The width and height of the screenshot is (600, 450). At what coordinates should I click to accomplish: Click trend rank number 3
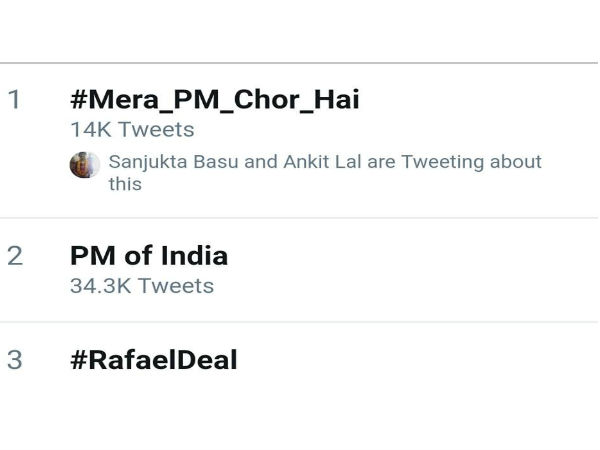pos(14,360)
